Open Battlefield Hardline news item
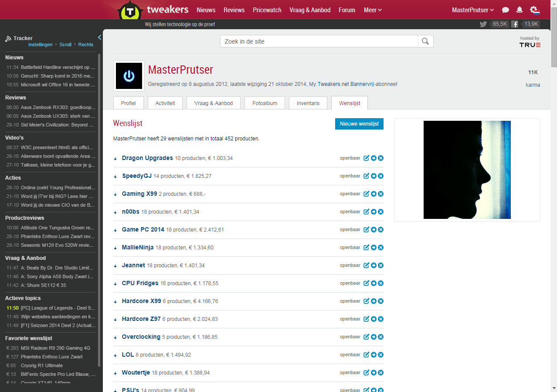557x392 pixels. 58,67
